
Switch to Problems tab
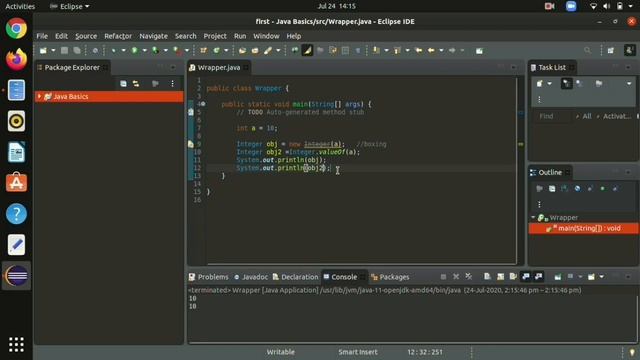[209, 277]
